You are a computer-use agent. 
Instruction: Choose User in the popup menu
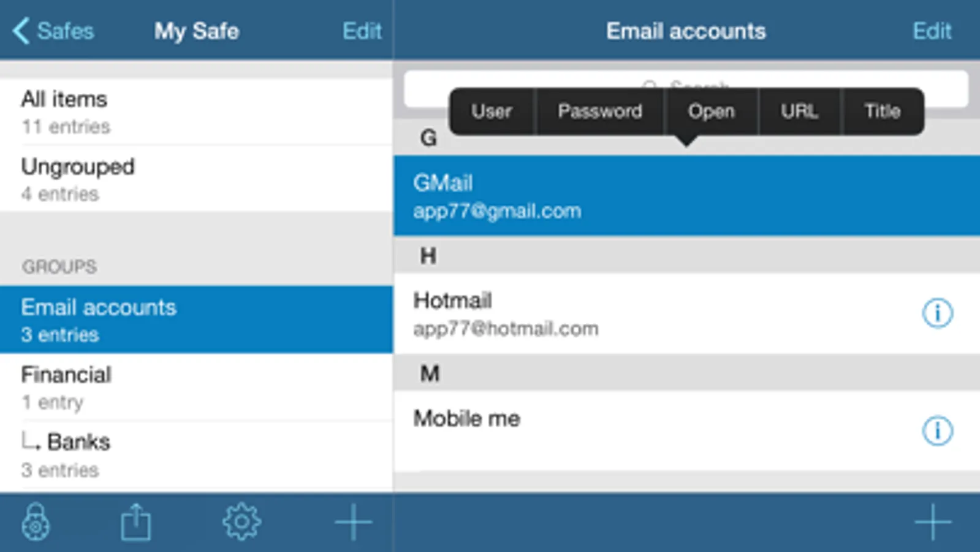tap(492, 111)
